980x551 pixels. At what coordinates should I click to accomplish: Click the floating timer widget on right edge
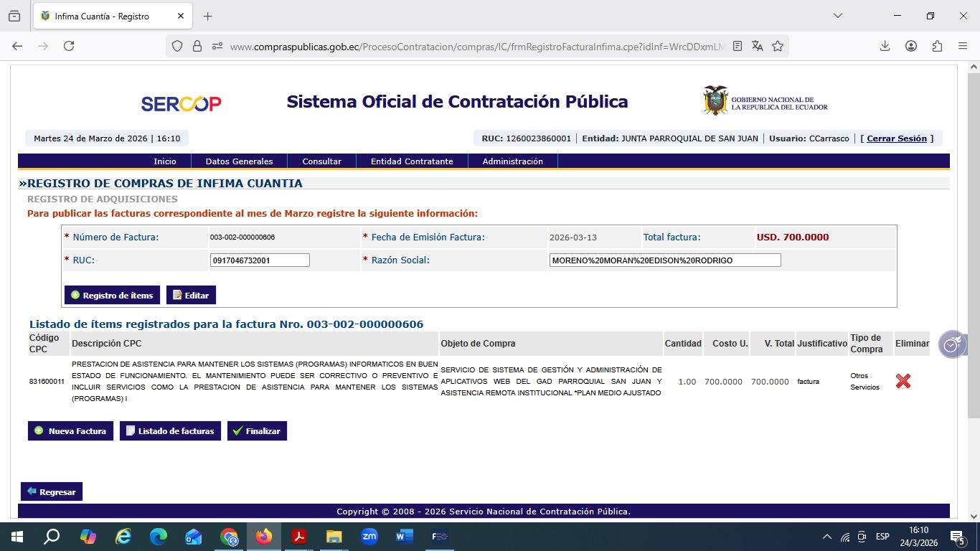951,345
